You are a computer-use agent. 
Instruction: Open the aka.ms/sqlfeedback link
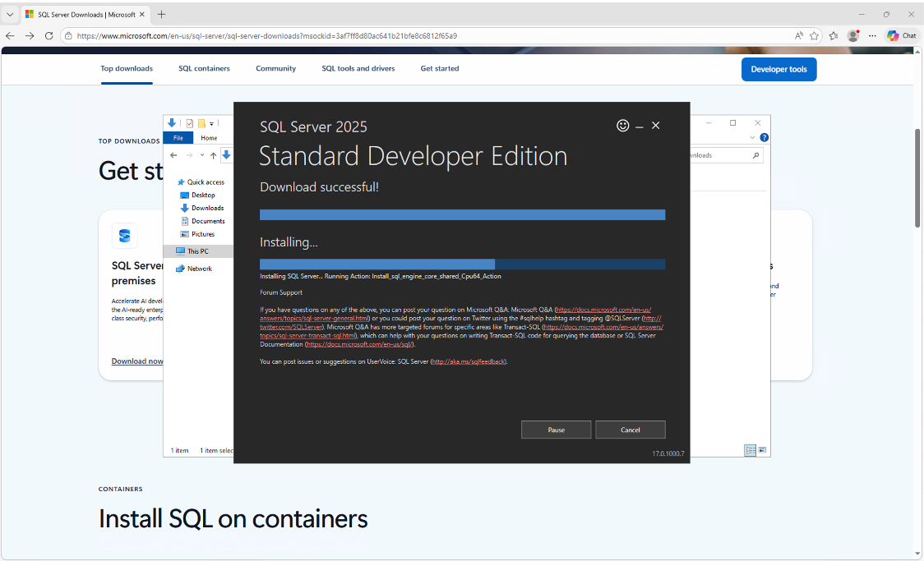(x=468, y=361)
